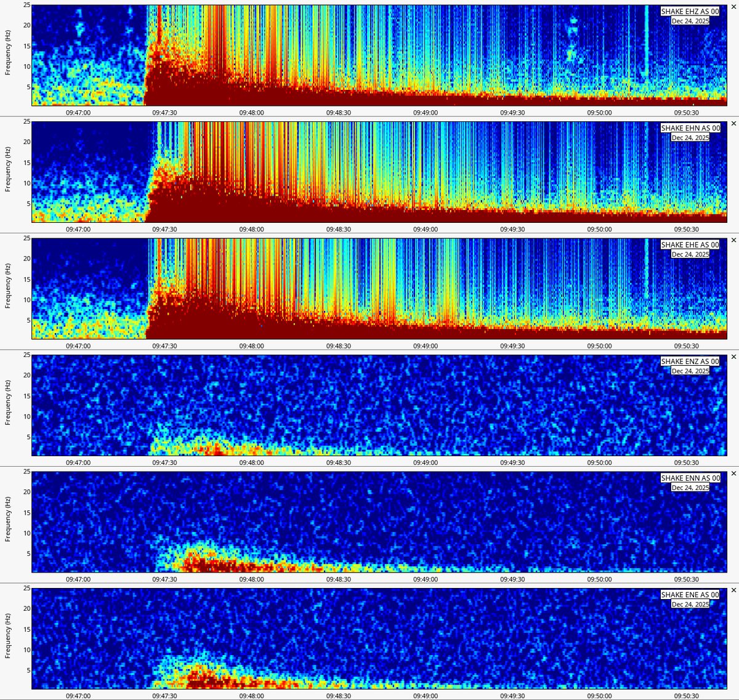Click the Dec 24, 2025 date in EHZ panel
This screenshot has height=700, width=739.
tap(690, 21)
